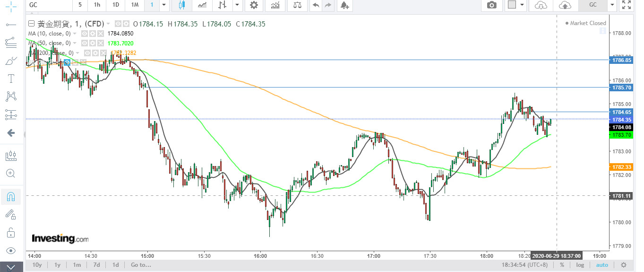Undo the last chart action
The image size is (644, 272).
click(x=316, y=5)
